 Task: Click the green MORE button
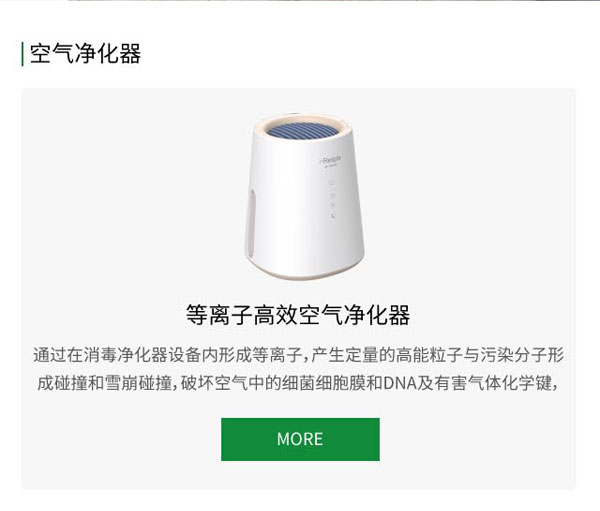[300, 439]
